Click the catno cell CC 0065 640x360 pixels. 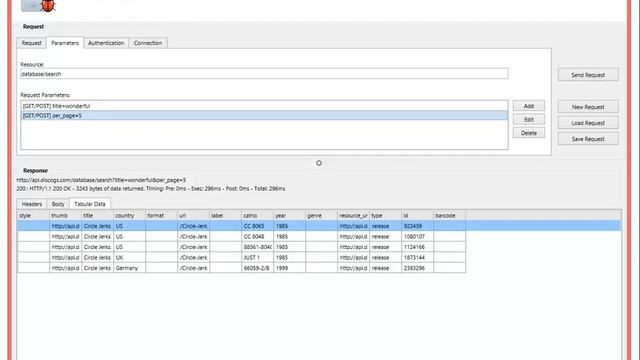(257, 226)
